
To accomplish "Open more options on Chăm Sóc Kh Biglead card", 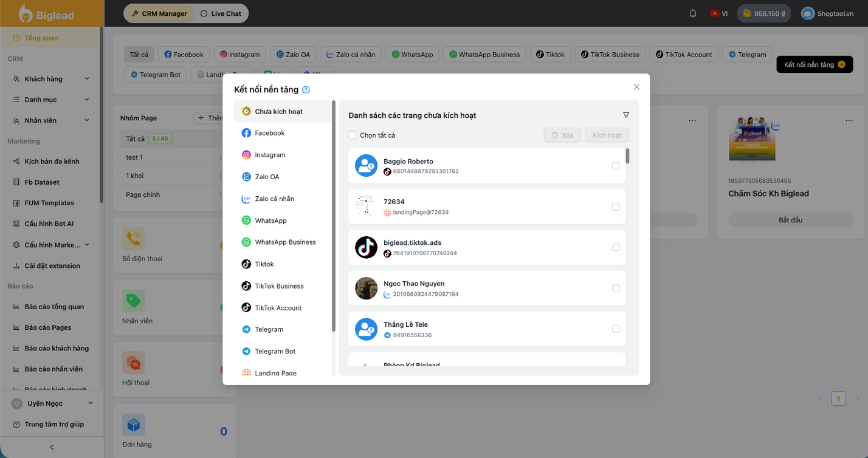I will [849, 121].
